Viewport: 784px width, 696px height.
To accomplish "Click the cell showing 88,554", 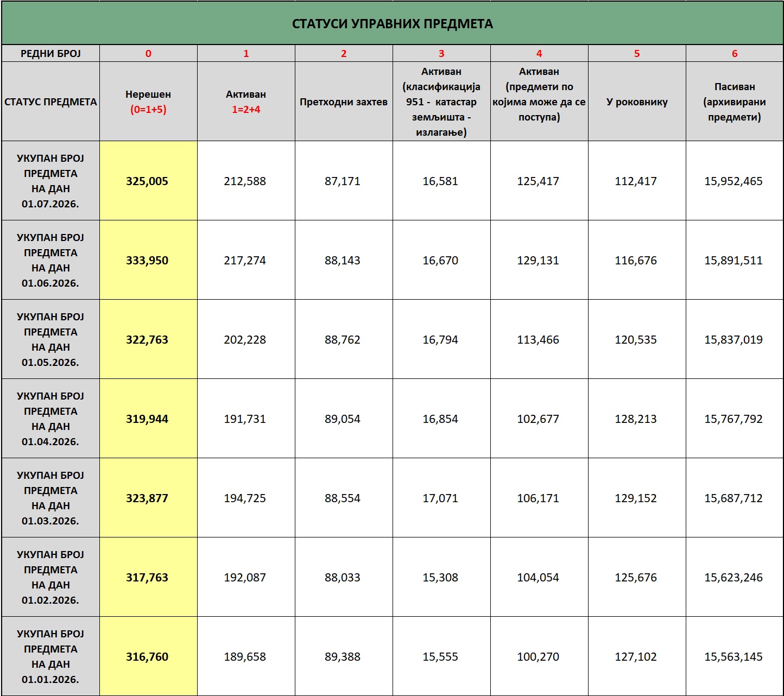I will 344,498.
